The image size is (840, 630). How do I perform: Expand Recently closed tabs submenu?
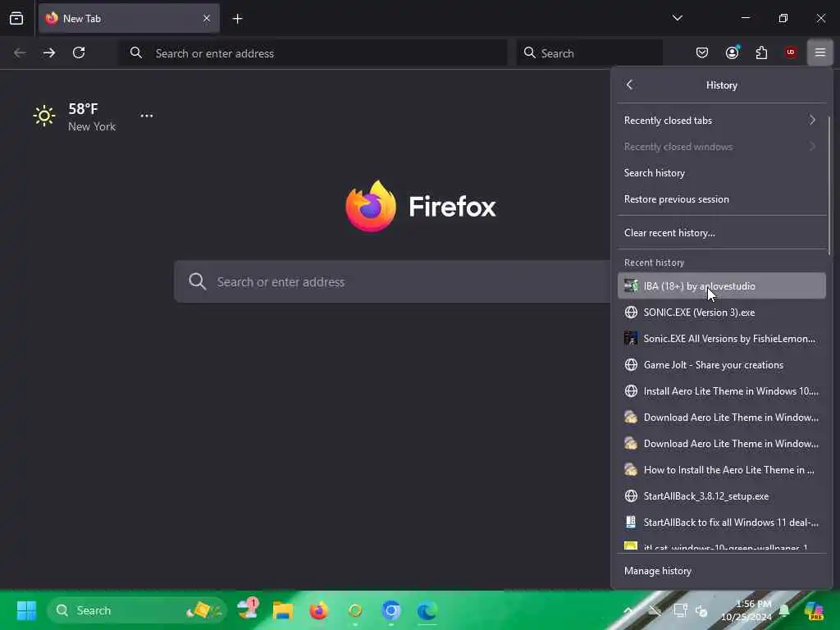click(x=721, y=120)
